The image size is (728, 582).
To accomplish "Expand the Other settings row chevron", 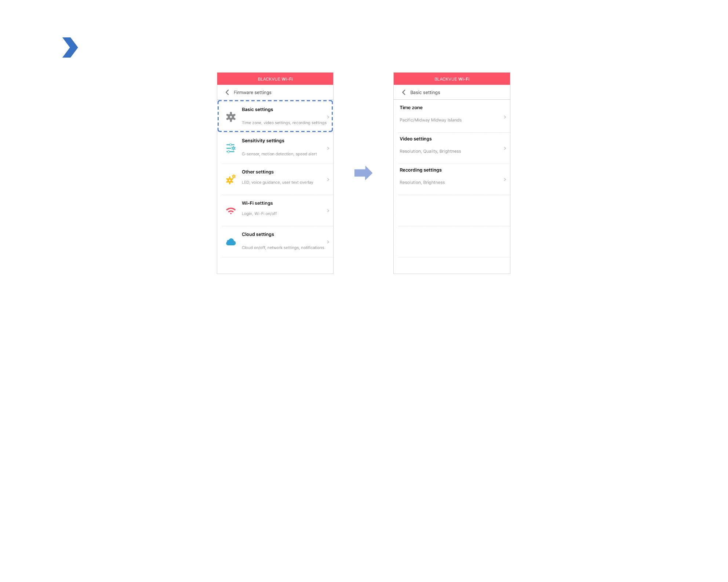I will pyautogui.click(x=328, y=179).
